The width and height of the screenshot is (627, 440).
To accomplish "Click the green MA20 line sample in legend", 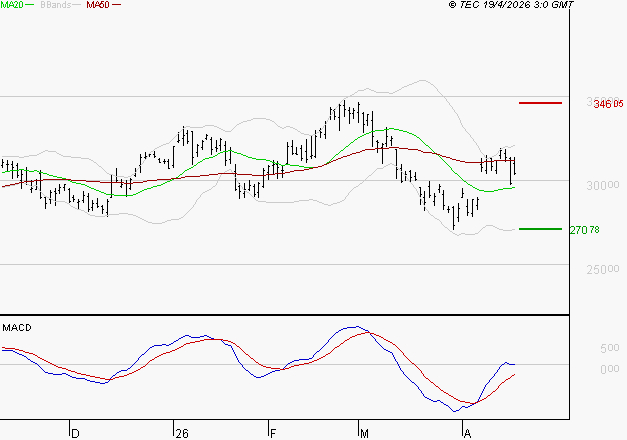I will [31, 6].
